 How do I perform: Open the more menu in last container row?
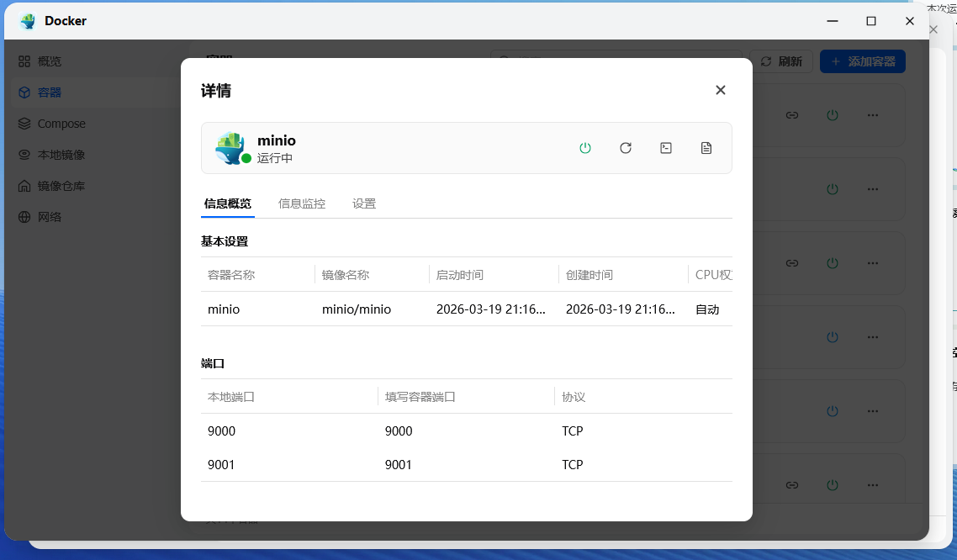coord(873,485)
